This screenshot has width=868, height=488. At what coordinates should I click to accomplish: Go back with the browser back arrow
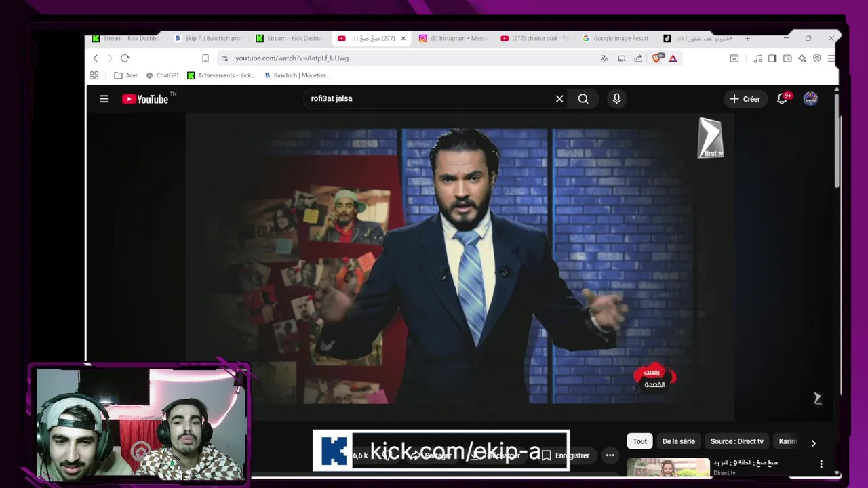[x=96, y=58]
